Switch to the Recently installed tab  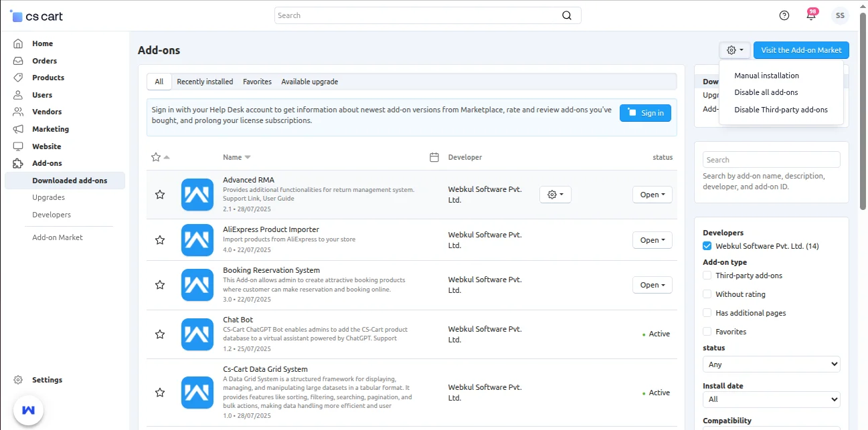[x=205, y=82]
